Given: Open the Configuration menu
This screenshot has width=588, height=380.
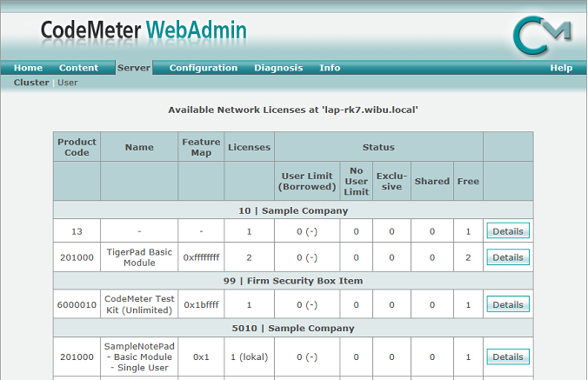Looking at the screenshot, I should (x=204, y=68).
